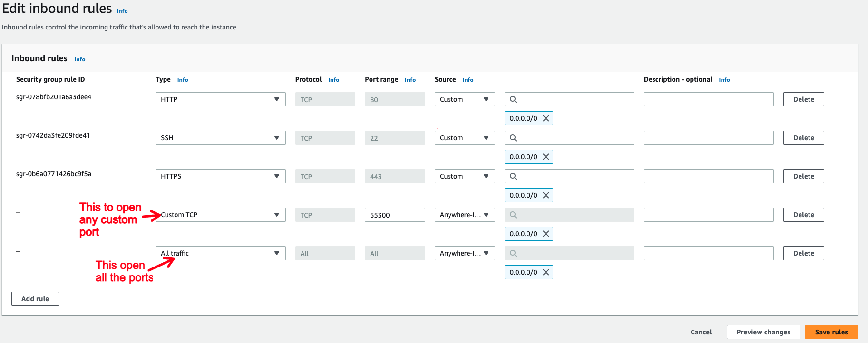
Task: Click search icon in HTTP rule source field
Action: (513, 99)
